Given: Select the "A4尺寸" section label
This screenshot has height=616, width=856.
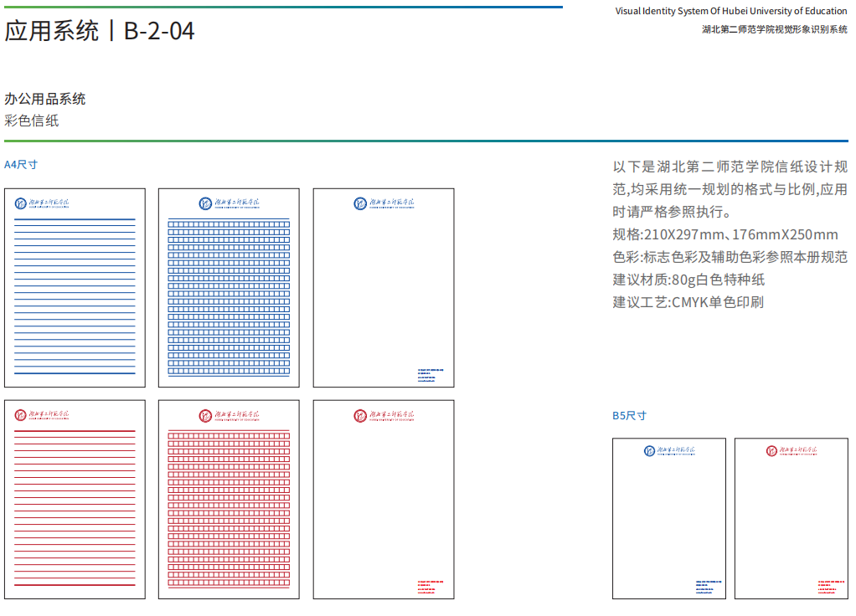Looking at the screenshot, I should pyautogui.click(x=21, y=165).
